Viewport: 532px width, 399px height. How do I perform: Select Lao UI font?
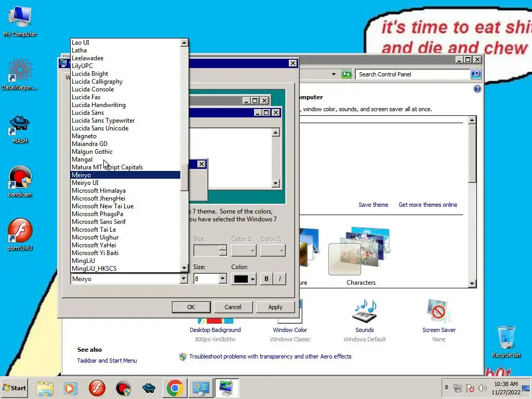[125, 43]
